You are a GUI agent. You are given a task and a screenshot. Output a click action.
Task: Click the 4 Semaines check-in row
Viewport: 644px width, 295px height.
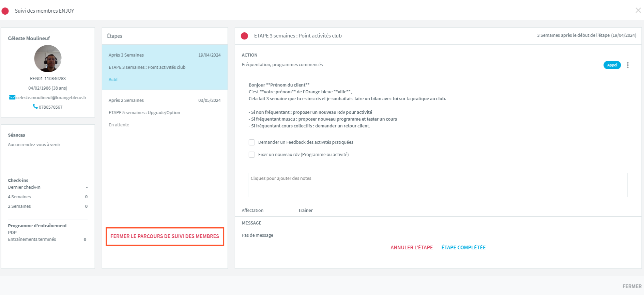tap(48, 197)
